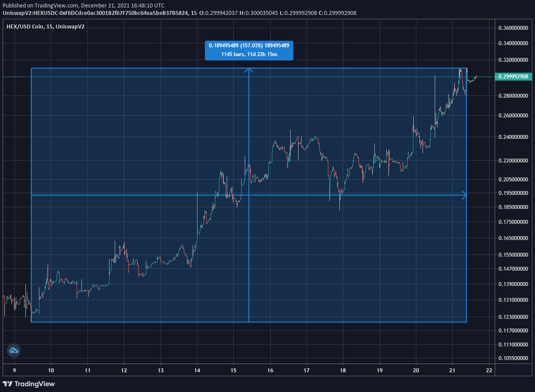Click the price axis label 0.320000000

514,60
